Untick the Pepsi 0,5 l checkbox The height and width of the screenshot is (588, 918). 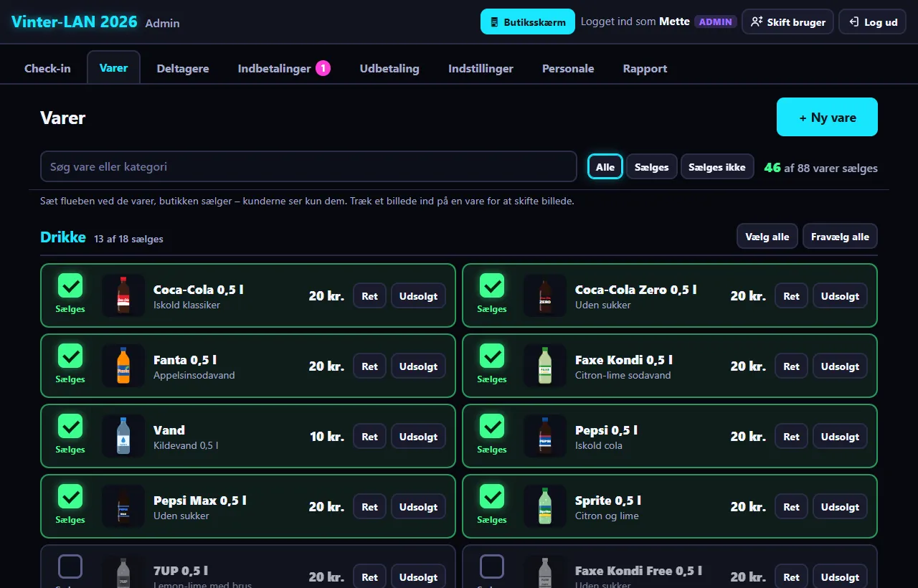click(492, 426)
